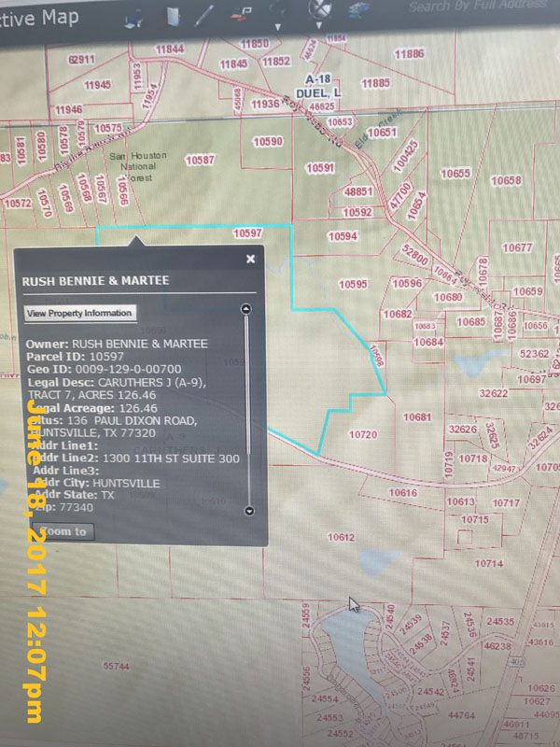Click the View Property Information button
Image resolution: width=560 pixels, height=747 pixels.
coord(80,314)
